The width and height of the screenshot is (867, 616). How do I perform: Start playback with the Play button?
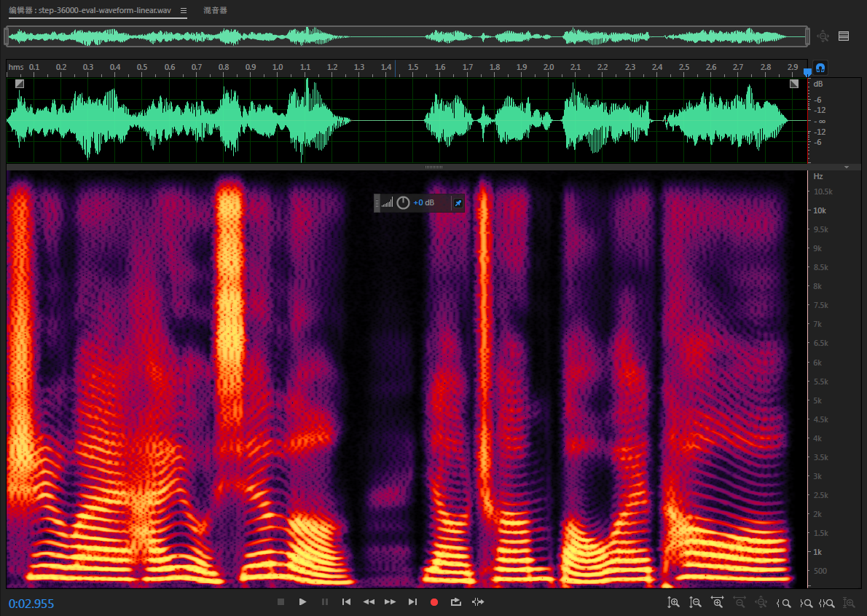tap(302, 601)
